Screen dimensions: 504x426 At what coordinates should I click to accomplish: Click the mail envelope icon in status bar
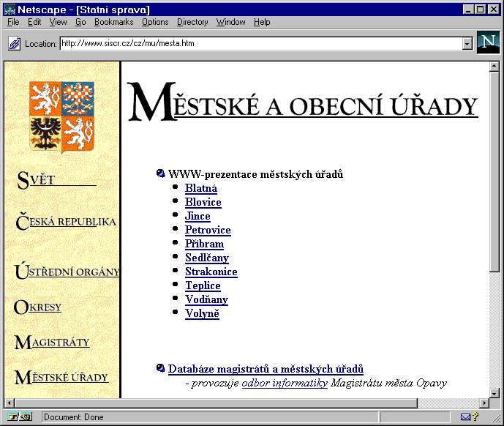466,417
